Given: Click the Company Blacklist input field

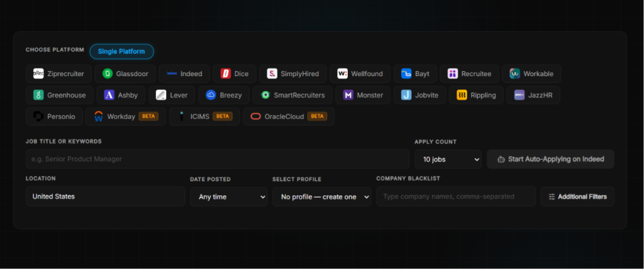Looking at the screenshot, I should coord(457,196).
